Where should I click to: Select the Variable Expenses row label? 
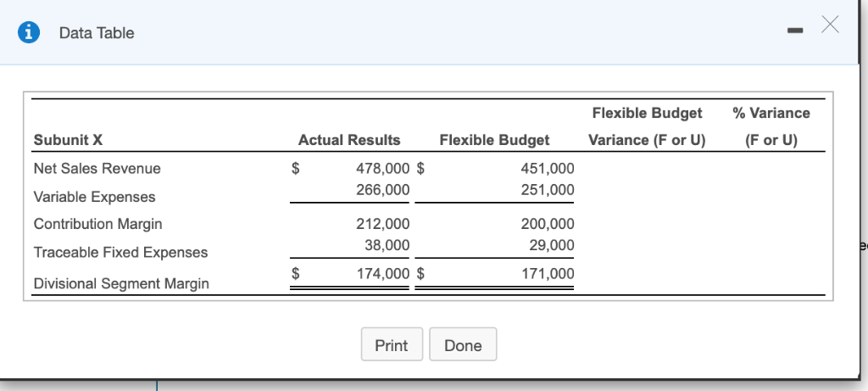[x=95, y=197]
